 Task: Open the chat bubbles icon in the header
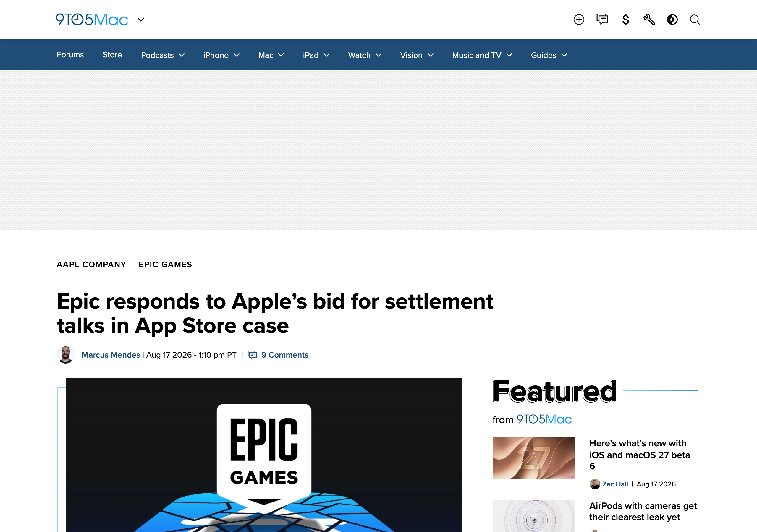[602, 20]
